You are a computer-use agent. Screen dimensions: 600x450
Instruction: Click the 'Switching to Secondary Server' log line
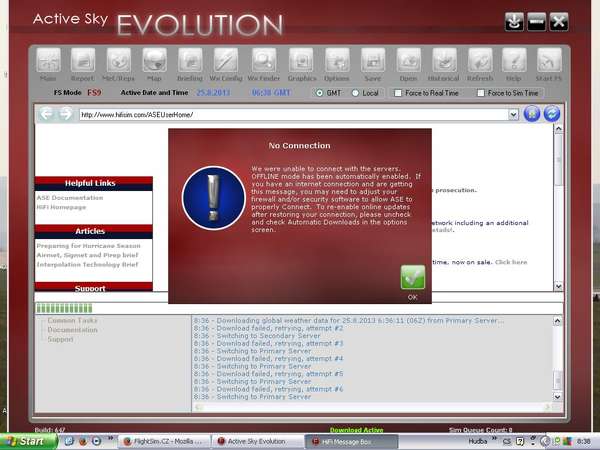click(257, 336)
